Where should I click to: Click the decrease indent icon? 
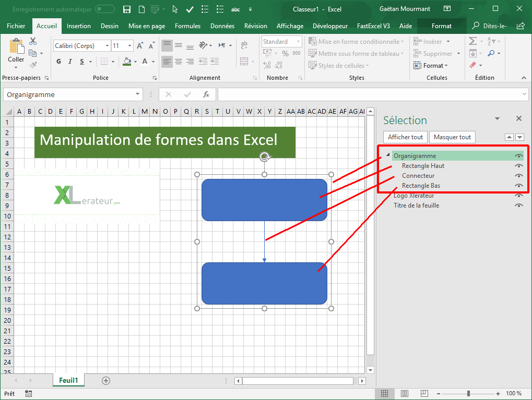(x=203, y=62)
